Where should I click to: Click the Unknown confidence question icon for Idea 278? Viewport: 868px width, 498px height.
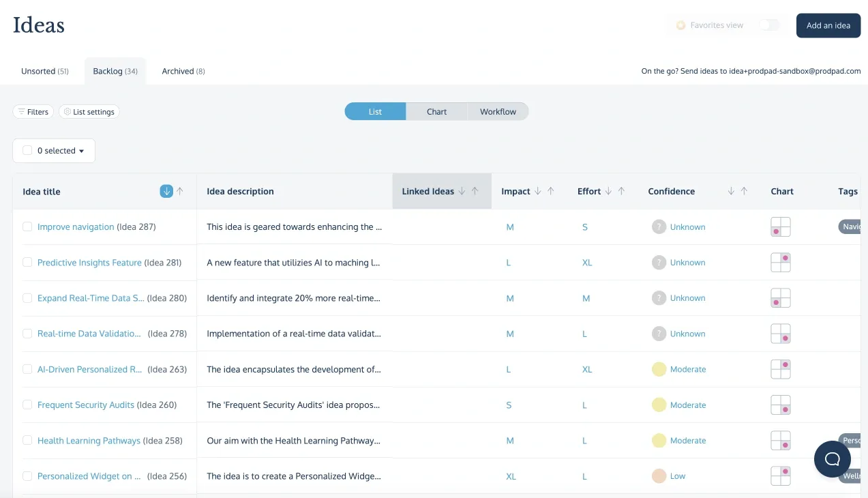659,334
